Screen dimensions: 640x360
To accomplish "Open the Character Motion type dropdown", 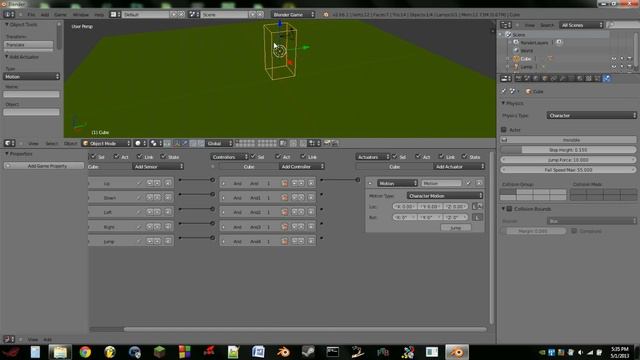I will click(445, 196).
